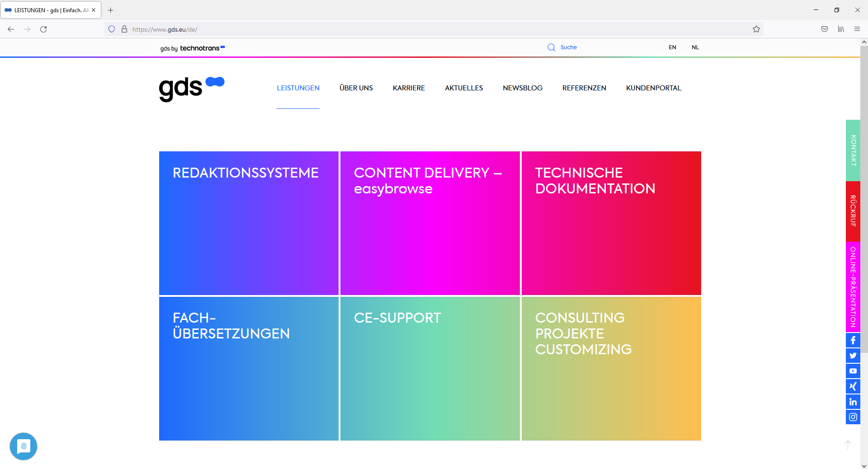Open the Twitter social link

tap(853, 356)
